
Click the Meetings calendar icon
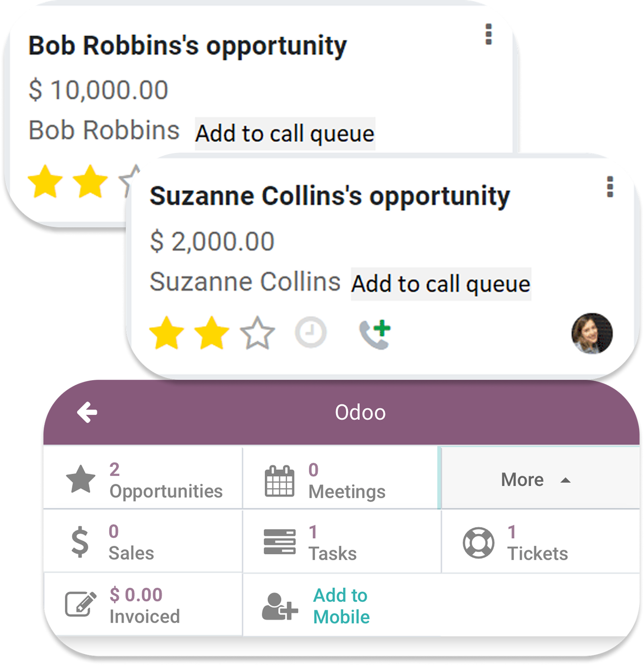pos(279,481)
